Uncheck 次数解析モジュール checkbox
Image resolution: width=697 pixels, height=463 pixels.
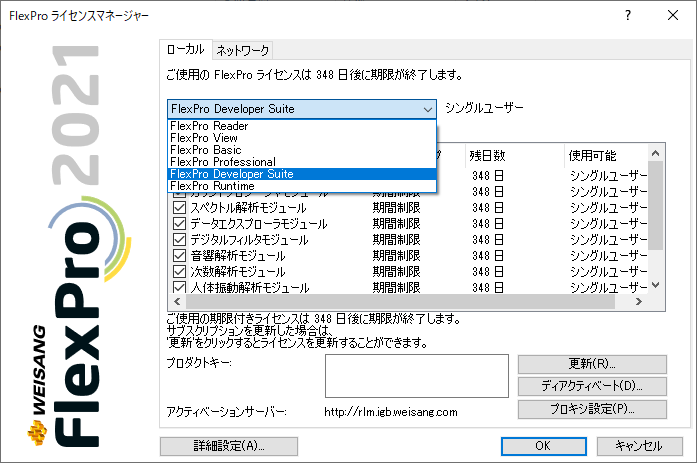click(x=179, y=271)
